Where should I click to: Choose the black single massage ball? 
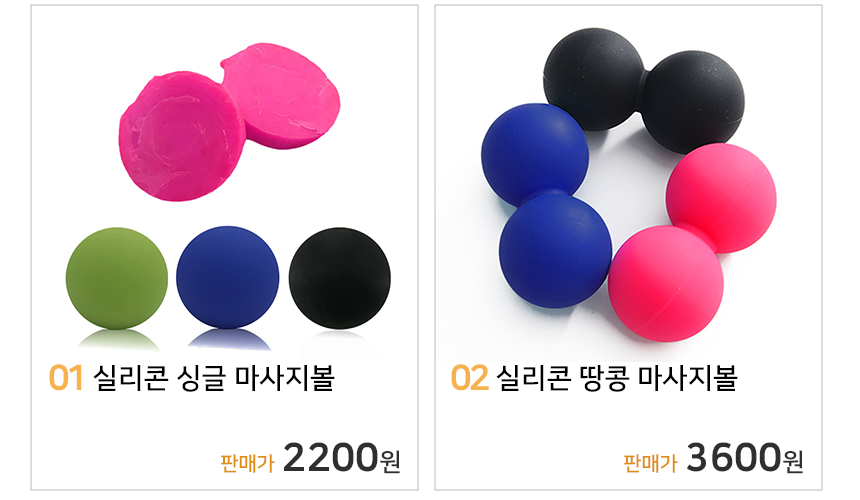[x=340, y=278]
